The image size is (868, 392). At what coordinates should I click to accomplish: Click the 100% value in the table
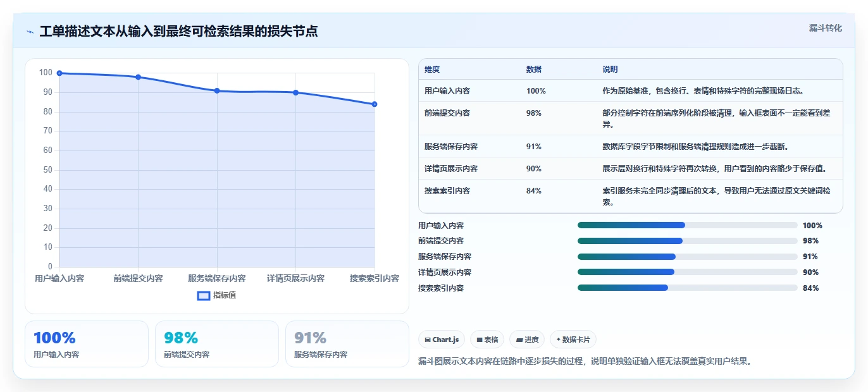[x=536, y=91]
